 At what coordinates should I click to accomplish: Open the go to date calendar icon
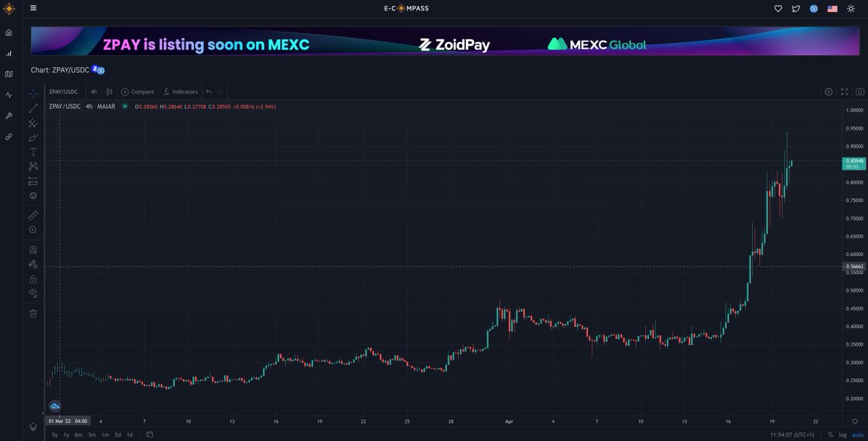149,434
